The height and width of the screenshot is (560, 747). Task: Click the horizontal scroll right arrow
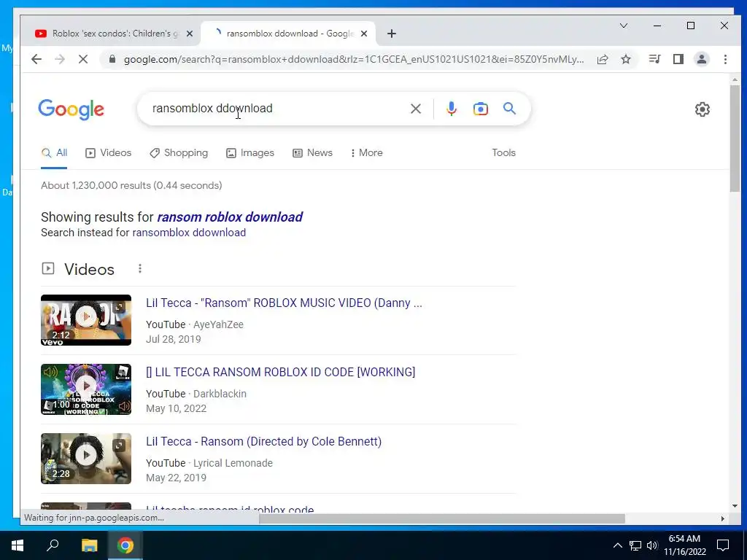click(x=722, y=518)
